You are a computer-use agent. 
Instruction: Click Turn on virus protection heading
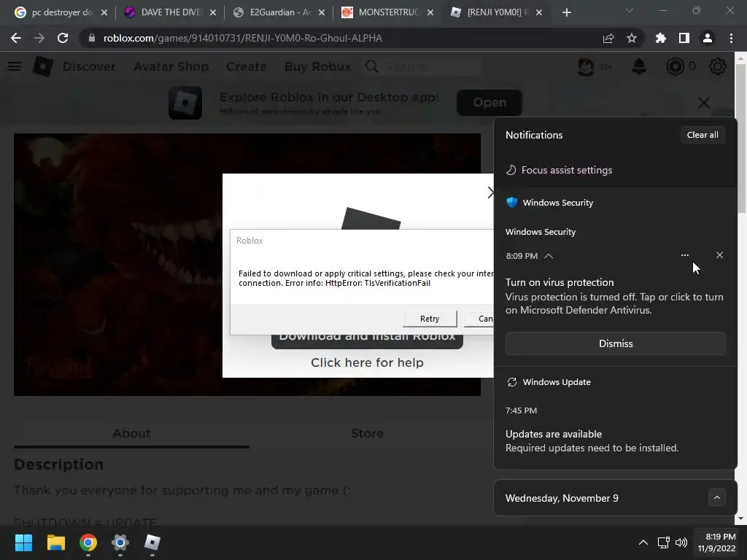pos(560,282)
